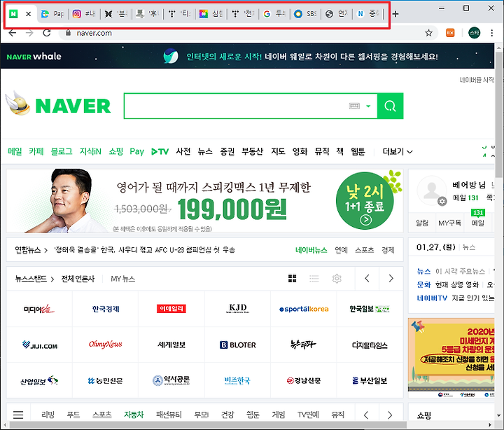
Task: Switch newsstand to grid view
Action: tap(292, 279)
